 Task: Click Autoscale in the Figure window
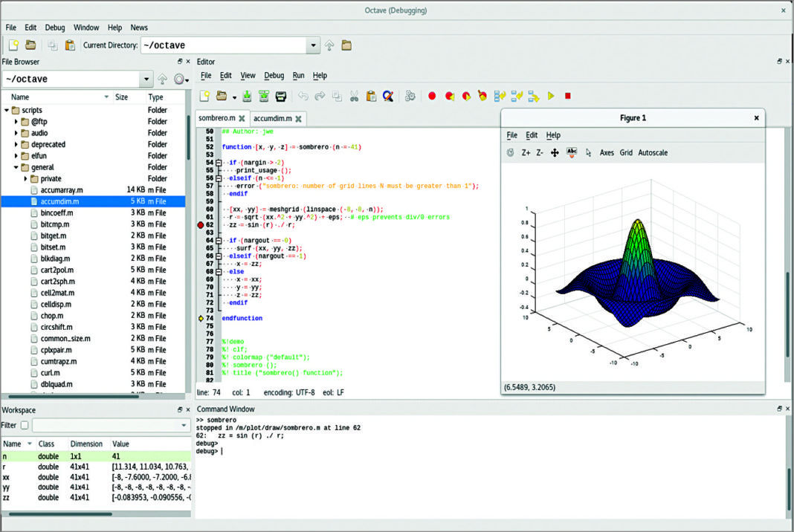653,152
